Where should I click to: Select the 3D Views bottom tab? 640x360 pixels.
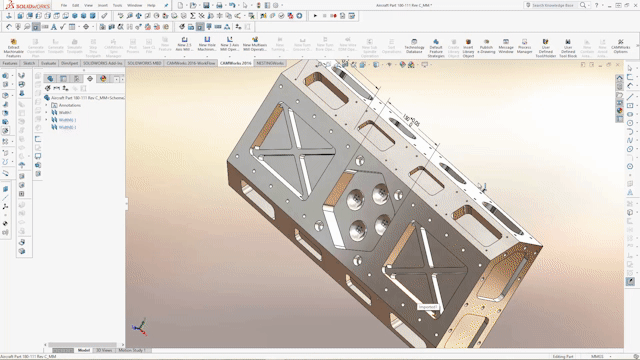click(104, 350)
